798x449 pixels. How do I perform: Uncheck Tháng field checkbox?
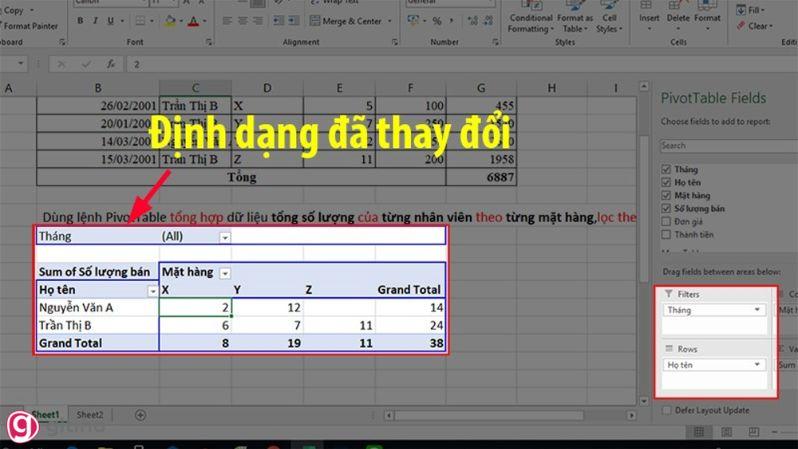(x=666, y=169)
